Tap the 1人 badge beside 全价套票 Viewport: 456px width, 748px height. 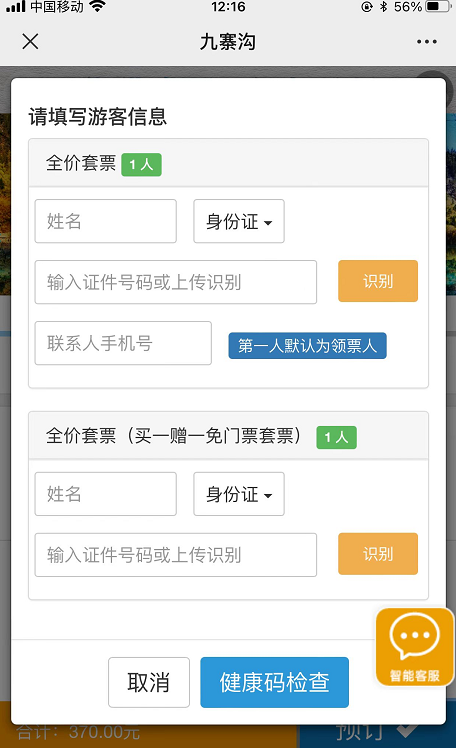click(141, 165)
